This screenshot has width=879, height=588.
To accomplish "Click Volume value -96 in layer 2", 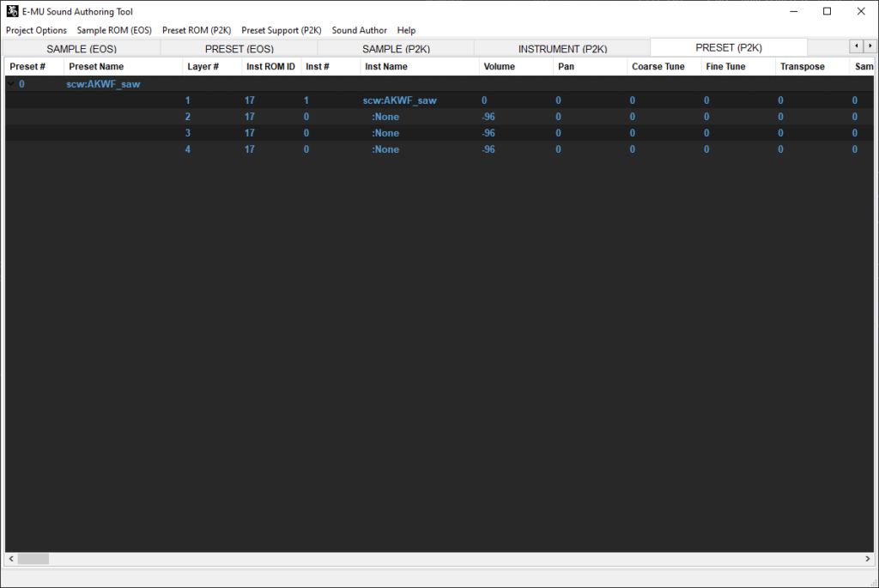I will 488,117.
